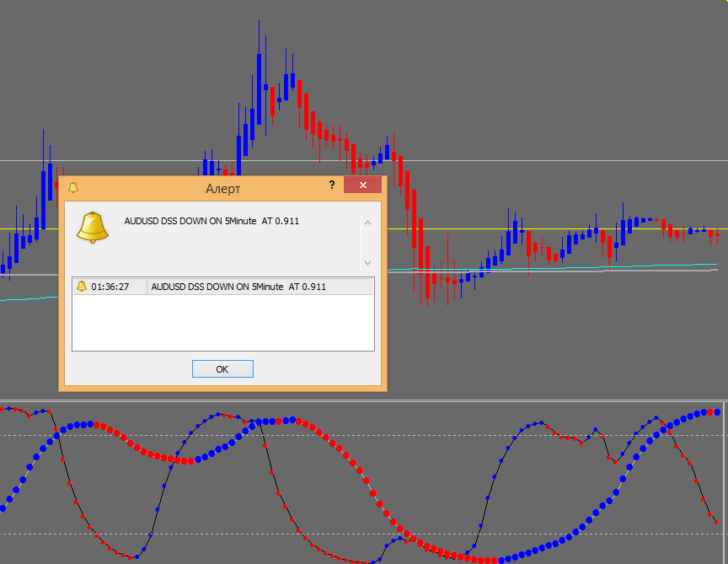This screenshot has width=728, height=564.
Task: Select the 01:36:27 alert time cell
Action: 110,287
